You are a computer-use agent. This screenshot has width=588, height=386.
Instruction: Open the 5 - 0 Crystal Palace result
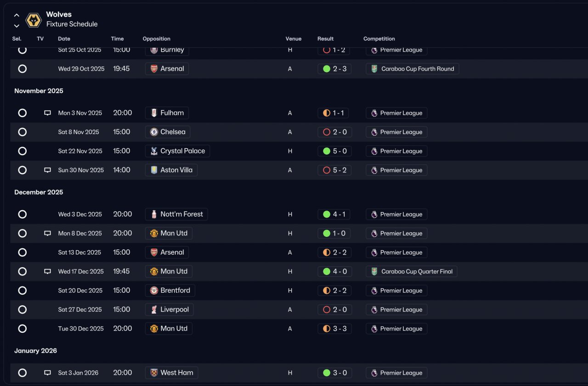334,151
